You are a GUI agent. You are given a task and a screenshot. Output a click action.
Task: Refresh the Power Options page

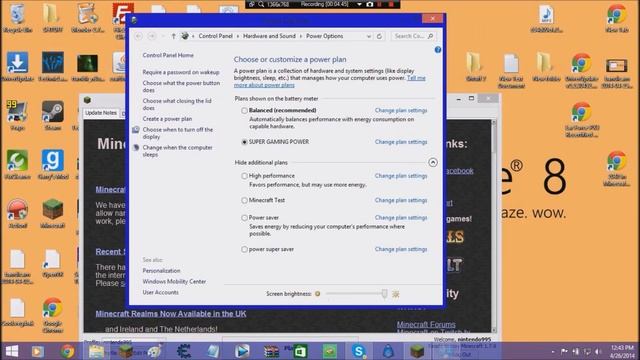(379, 36)
